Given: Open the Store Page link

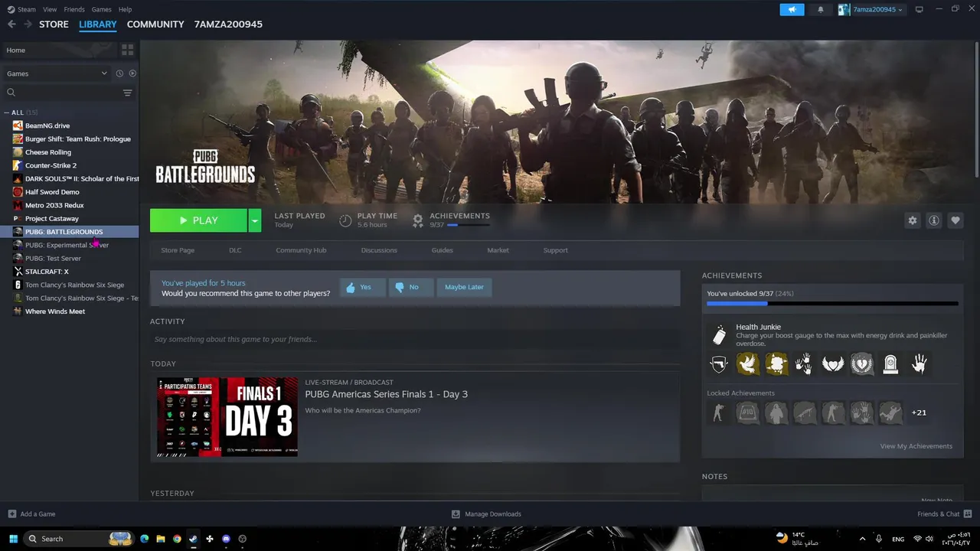Looking at the screenshot, I should 178,250.
